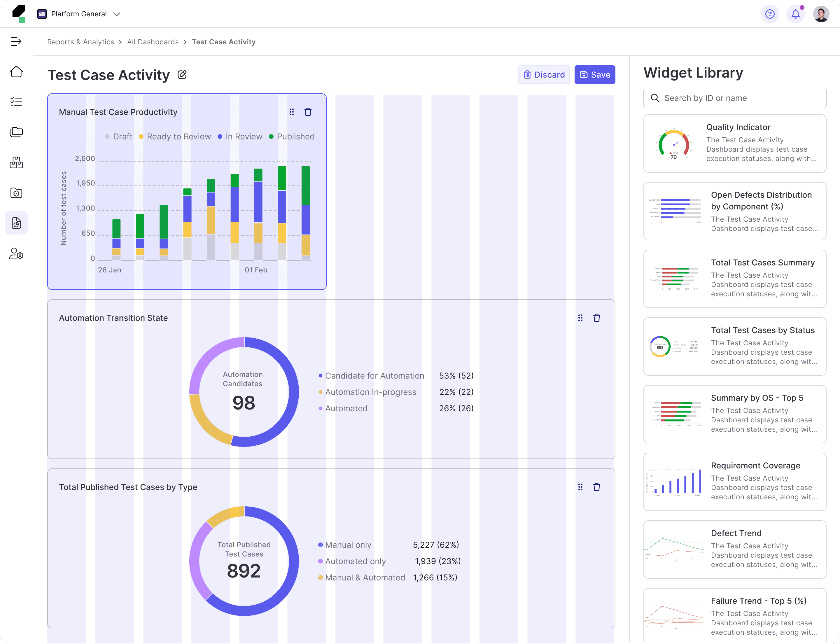Expand the sidebar navigation menu
The image size is (840, 644).
(x=16, y=41)
